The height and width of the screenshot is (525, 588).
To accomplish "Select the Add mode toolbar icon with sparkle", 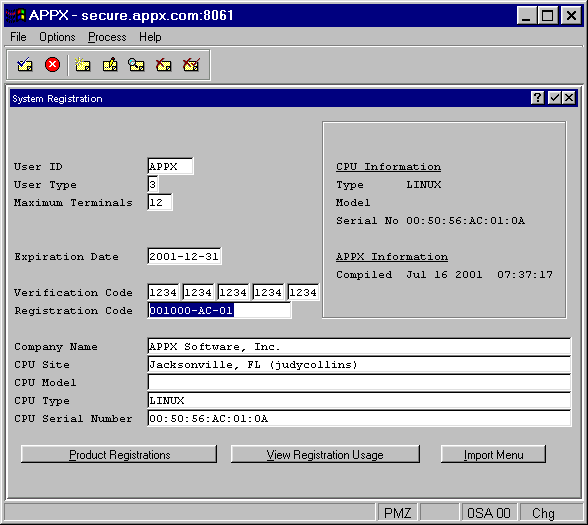I will [82, 65].
